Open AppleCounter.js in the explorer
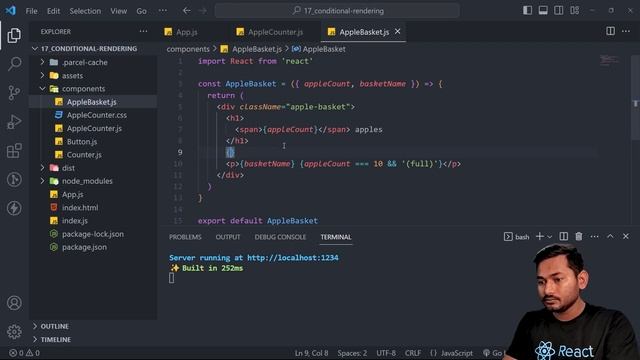640x360 pixels. point(93,128)
